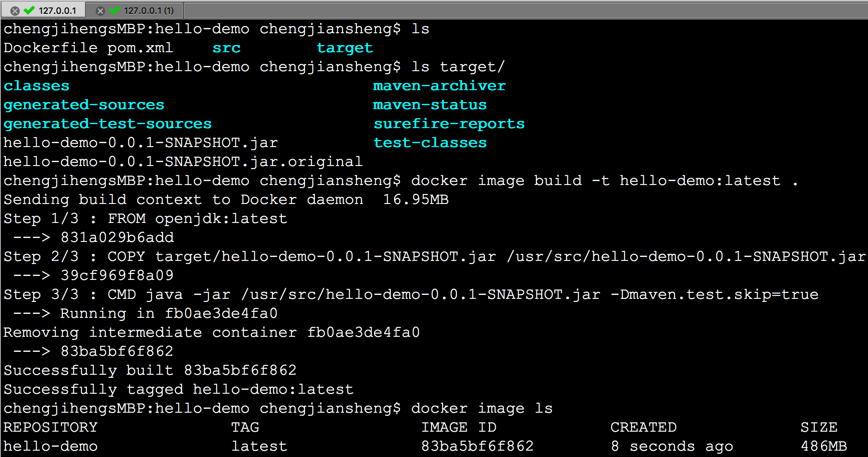This screenshot has height=457, width=868.
Task: Click 'generated-test-sources' directory entry
Action: pyautogui.click(x=108, y=124)
